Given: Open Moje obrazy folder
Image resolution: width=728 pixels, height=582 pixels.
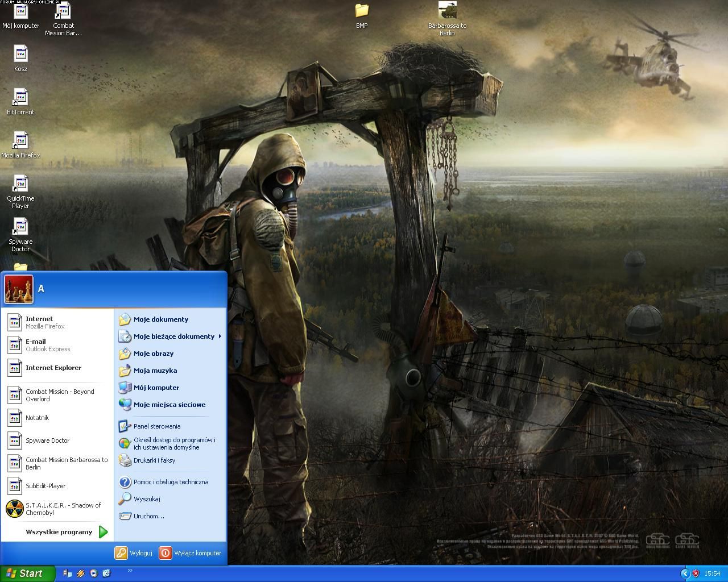Looking at the screenshot, I should 170,354.
